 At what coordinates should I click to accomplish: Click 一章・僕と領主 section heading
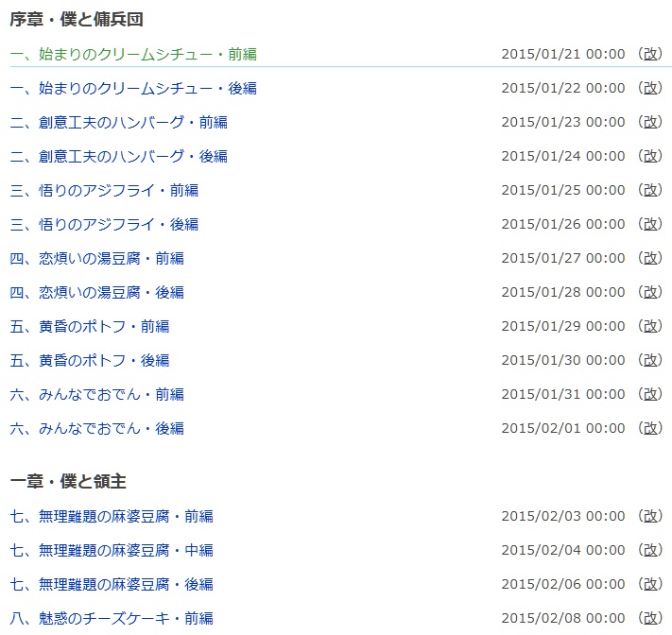coord(68,481)
